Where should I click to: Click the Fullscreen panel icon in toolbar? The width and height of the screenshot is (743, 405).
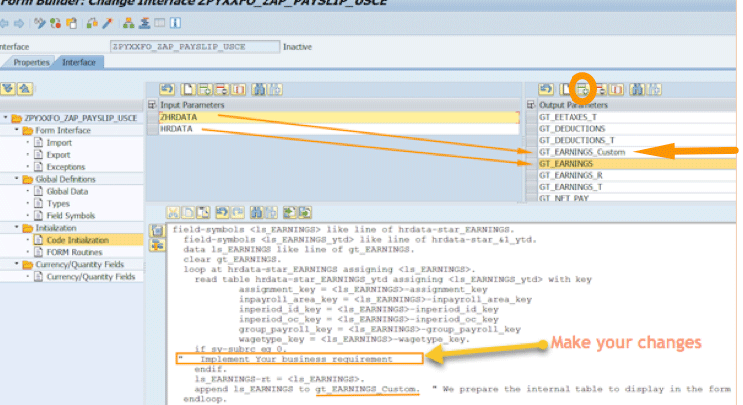(160, 23)
